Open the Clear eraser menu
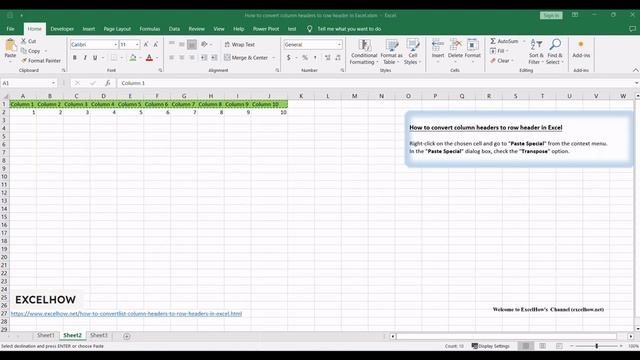The width and height of the screenshot is (640, 360). [501, 60]
